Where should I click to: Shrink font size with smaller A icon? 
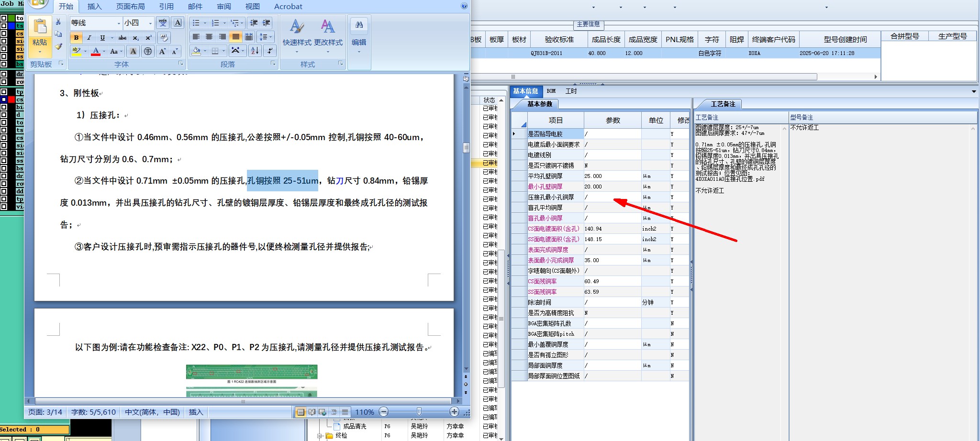[175, 51]
